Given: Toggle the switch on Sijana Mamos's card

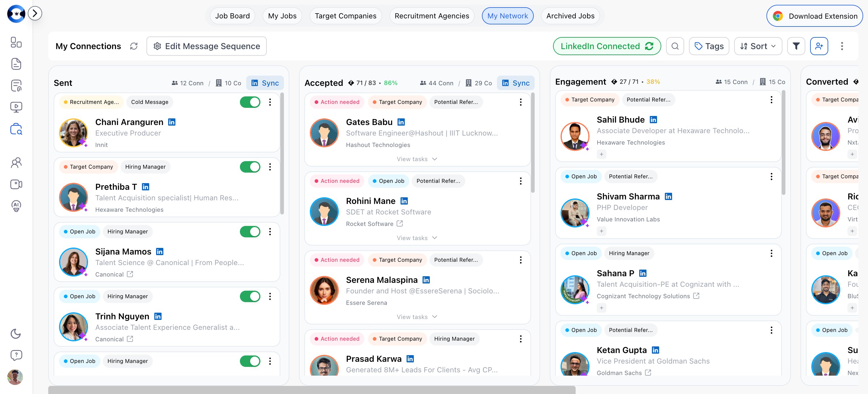Looking at the screenshot, I should click(250, 231).
